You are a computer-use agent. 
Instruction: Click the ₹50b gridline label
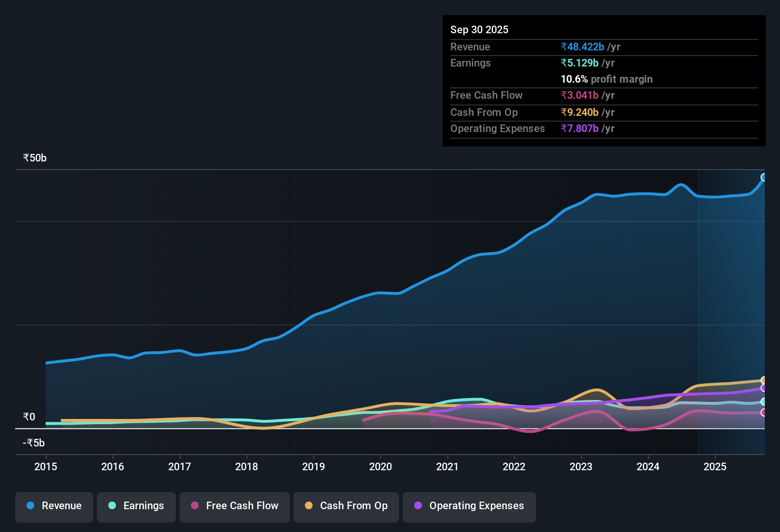pos(34,157)
